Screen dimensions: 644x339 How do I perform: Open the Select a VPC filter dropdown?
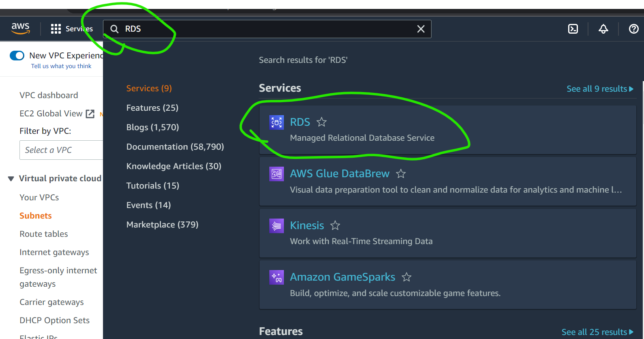(61, 150)
